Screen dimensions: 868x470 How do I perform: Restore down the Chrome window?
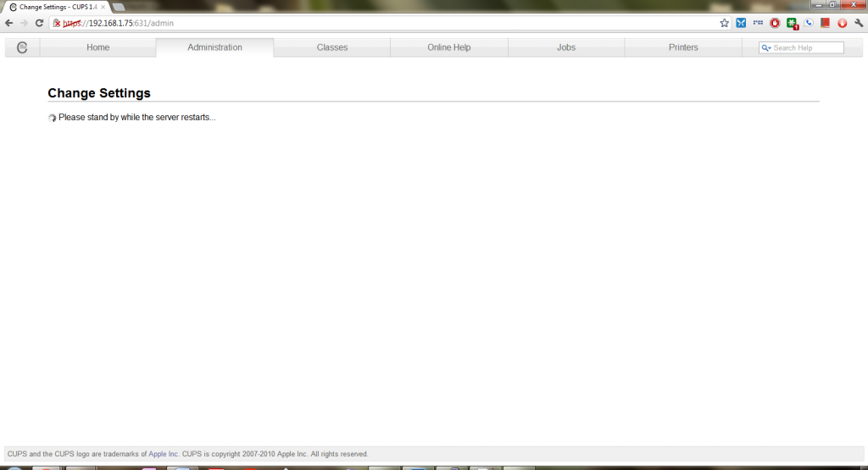point(832,4)
